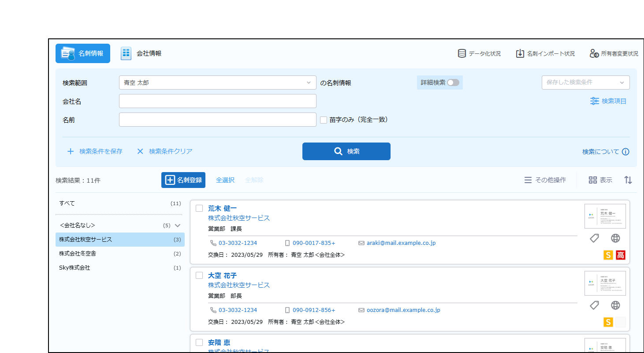Click the データ化状況 database icon
The height and width of the screenshot is (353, 644).
click(x=462, y=53)
